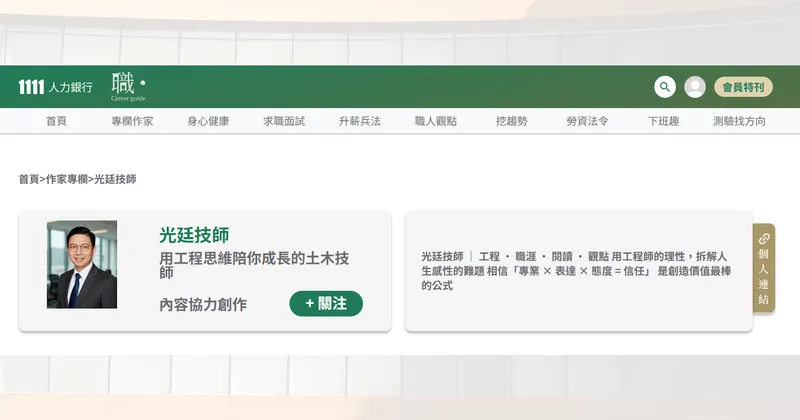The image size is (800, 420).
Task: Select 身心健康 in navigation
Action: pos(208,121)
